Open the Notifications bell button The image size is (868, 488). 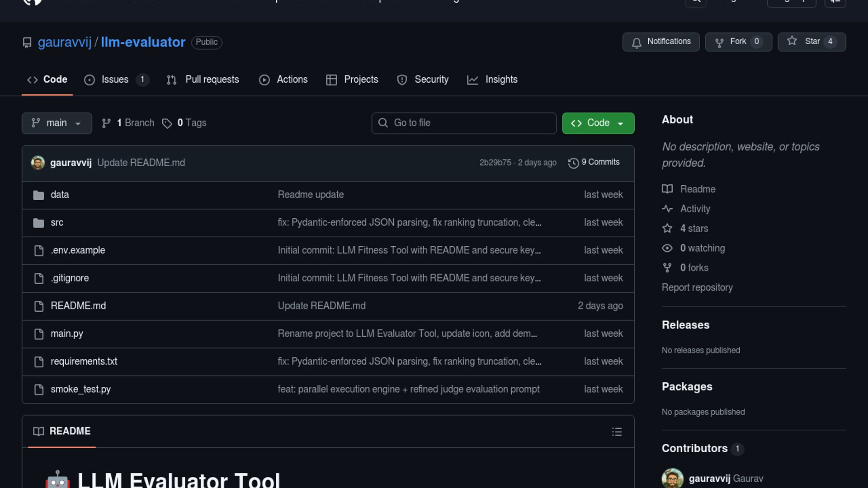(x=661, y=42)
